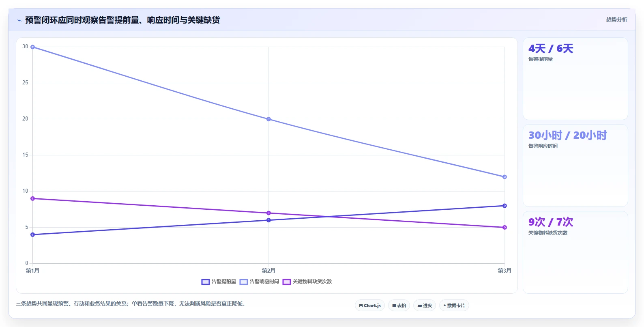Click the 关键物料缺货次数 point at 第2月
This screenshot has width=644, height=327.
tap(268, 213)
